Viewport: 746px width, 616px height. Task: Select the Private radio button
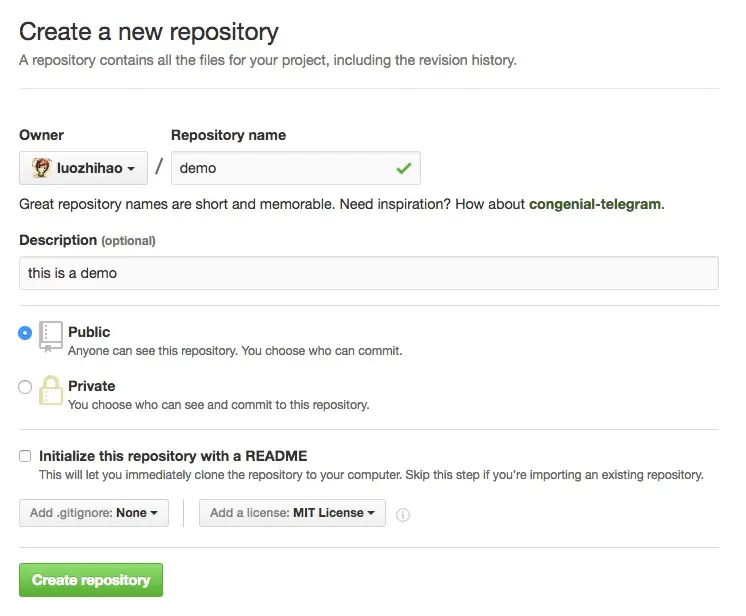(x=25, y=387)
